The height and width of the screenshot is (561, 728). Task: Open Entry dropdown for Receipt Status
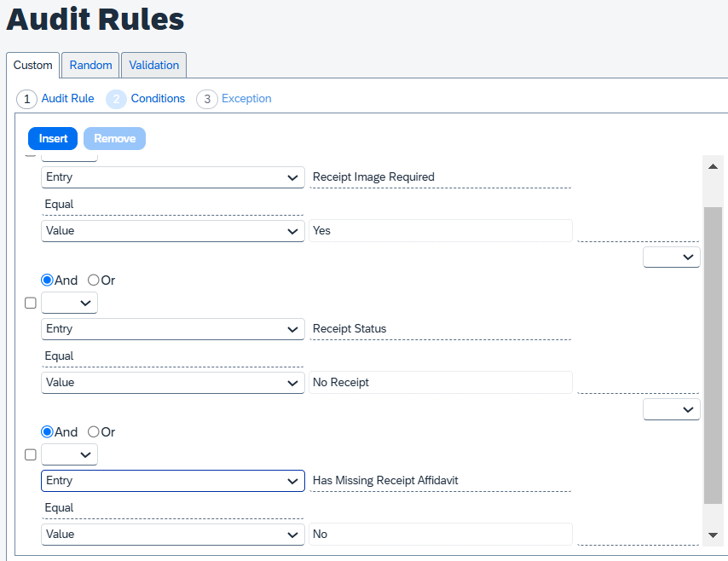tap(173, 329)
